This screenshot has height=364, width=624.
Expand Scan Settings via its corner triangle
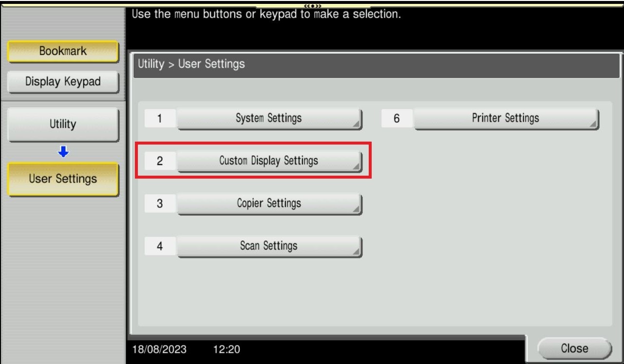click(357, 252)
